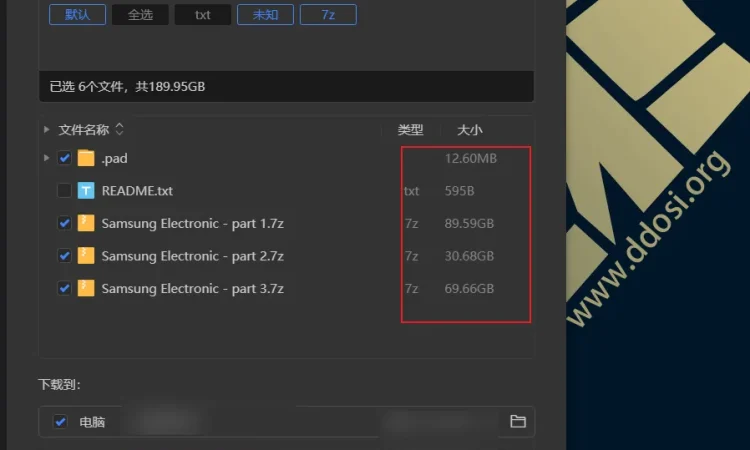Viewport: 750px width, 450px height.
Task: Click the 默认 filter button
Action: [x=77, y=14]
